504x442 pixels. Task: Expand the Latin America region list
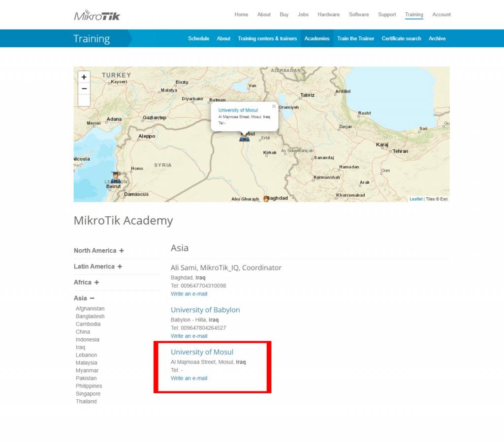point(97,266)
